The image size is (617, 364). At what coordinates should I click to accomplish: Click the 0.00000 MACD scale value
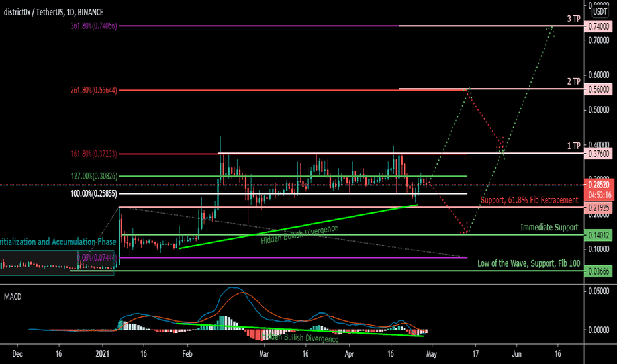(598, 330)
